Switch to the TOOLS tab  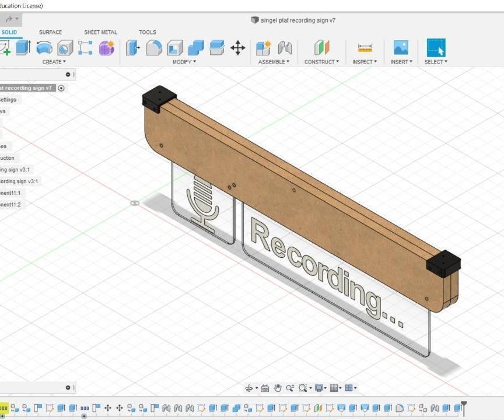click(x=148, y=32)
